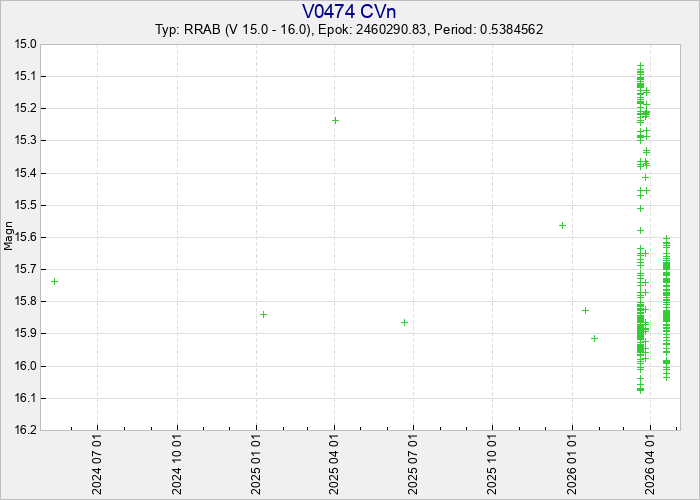Screen dimensions: 700x500
Task: Select the data point just right of 2026 01 01
Action: 585,310
